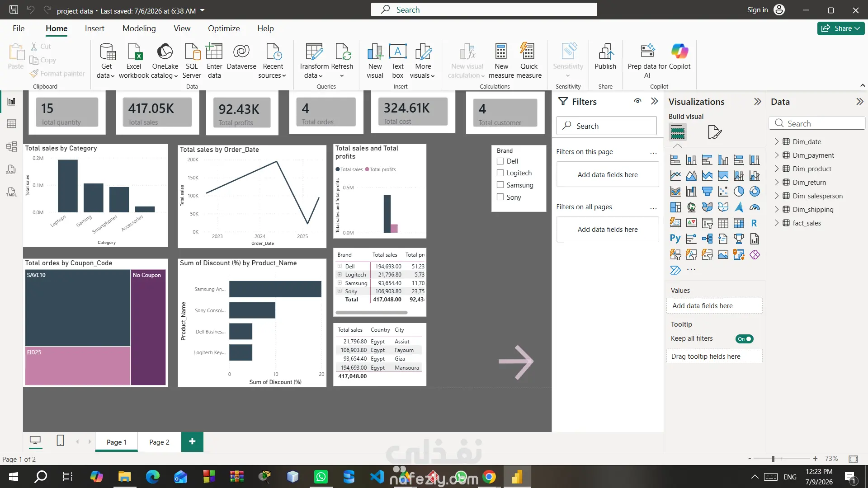
Task: Click the Save icon in title bar
Action: tap(14, 9)
